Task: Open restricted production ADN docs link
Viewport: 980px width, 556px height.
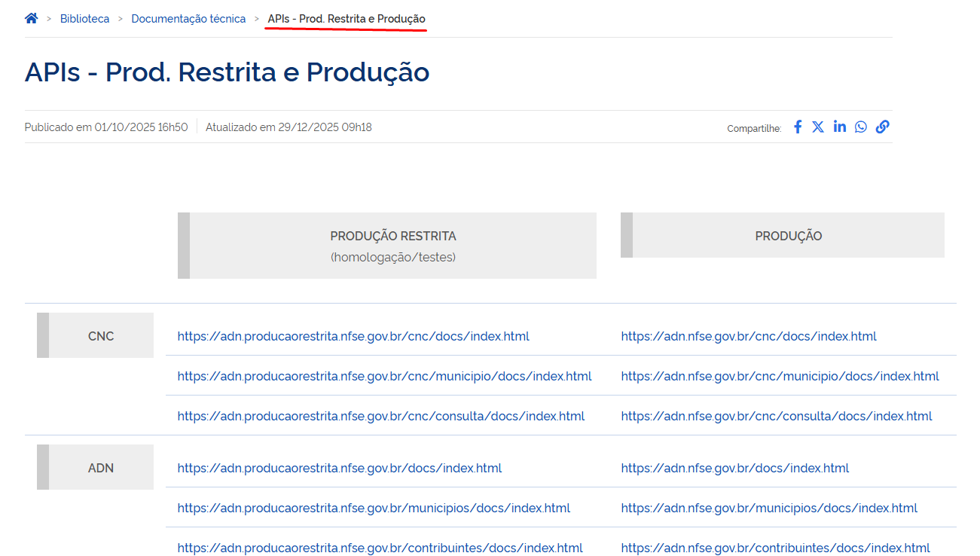Action: [340, 469]
